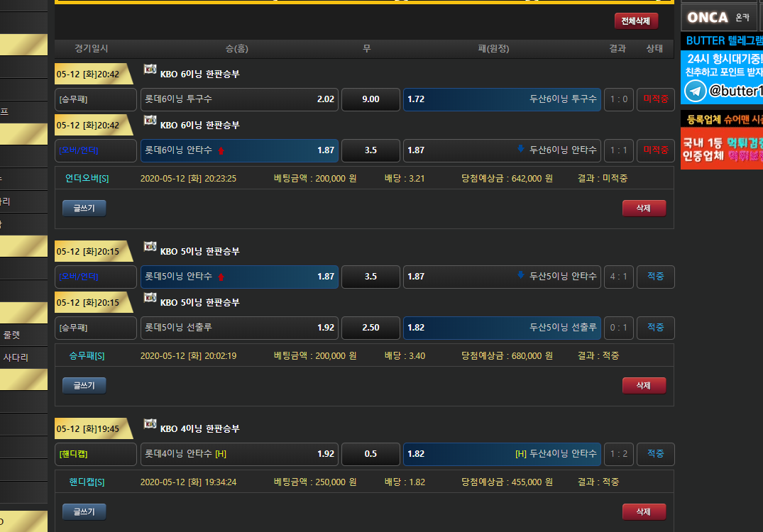
Task: Select the 롯데5이닝 선출루 1.92 odds cell
Action: (x=239, y=328)
